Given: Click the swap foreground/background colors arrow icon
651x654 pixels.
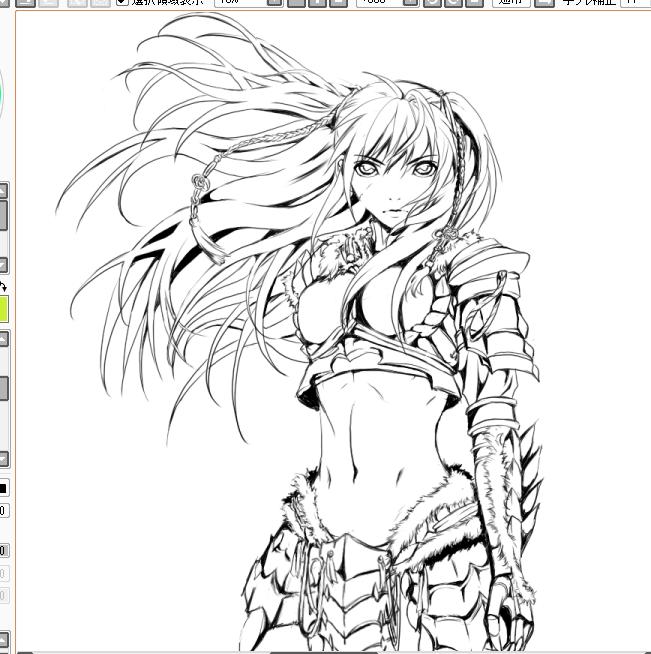Looking at the screenshot, I should (x=3, y=287).
